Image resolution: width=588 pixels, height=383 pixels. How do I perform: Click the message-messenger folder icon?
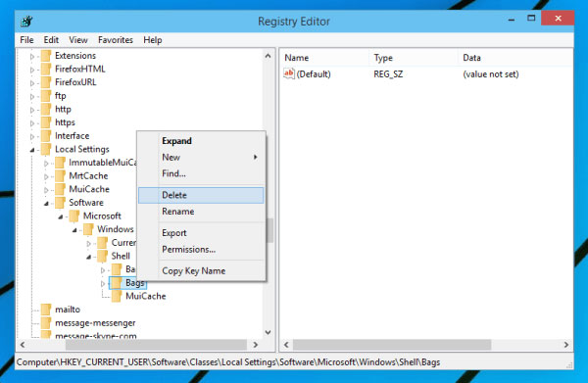[x=46, y=323]
